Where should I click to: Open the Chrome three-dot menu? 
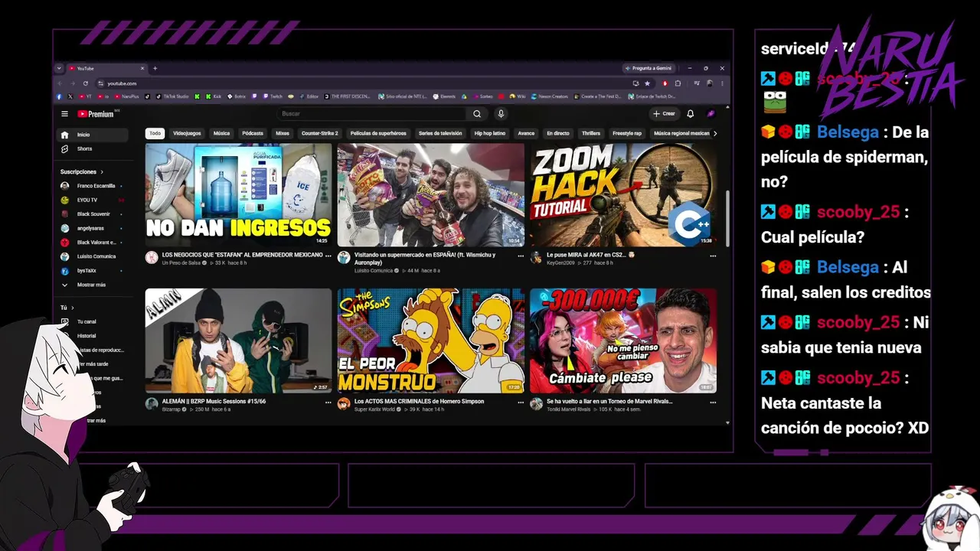[722, 83]
